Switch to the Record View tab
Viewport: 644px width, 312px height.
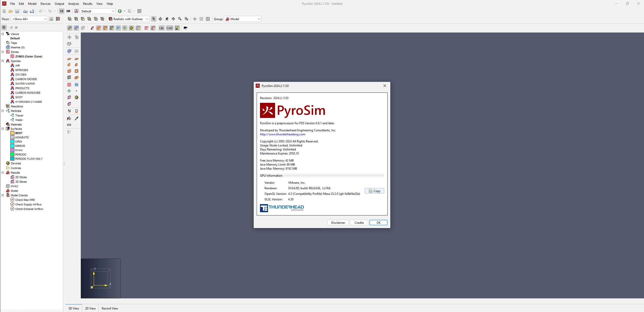pos(110,308)
